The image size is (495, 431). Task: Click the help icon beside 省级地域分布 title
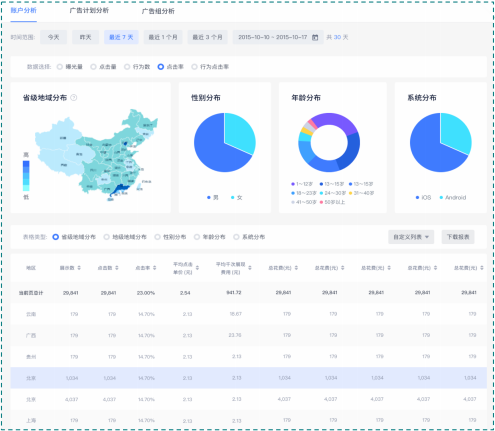click(74, 98)
